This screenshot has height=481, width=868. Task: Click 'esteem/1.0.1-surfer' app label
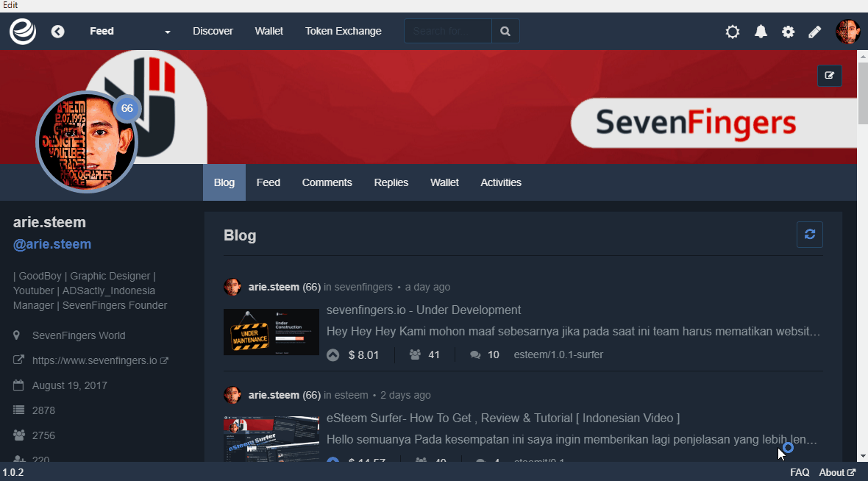tap(558, 354)
